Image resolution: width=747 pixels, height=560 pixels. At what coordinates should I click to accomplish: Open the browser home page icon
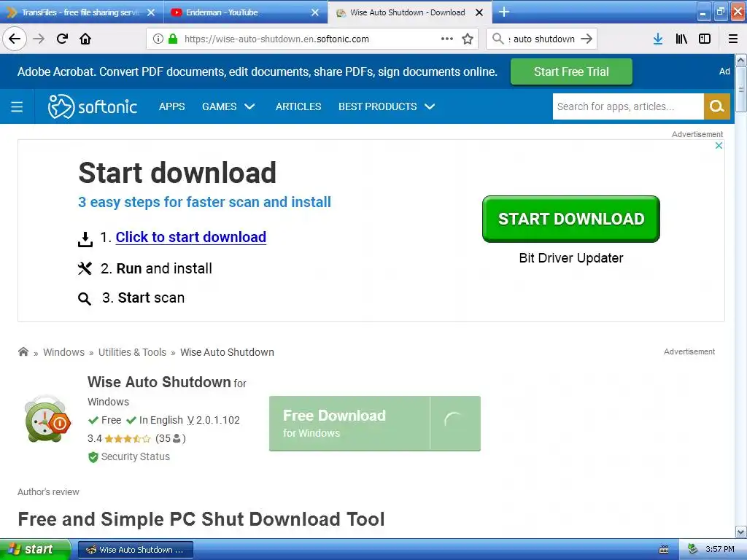[85, 39]
